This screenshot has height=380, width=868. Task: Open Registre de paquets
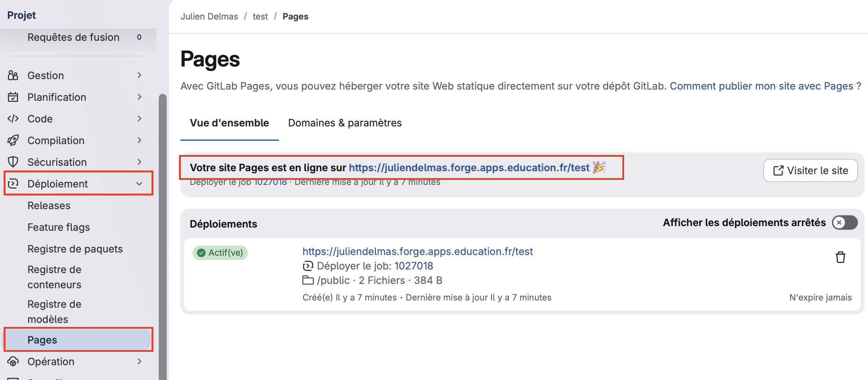pyautogui.click(x=75, y=249)
